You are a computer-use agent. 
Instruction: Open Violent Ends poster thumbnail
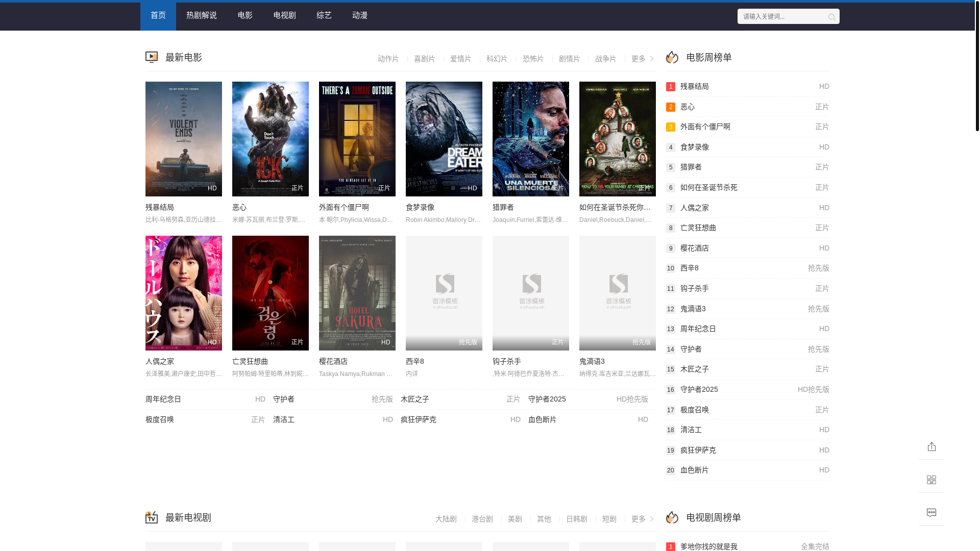pyautogui.click(x=184, y=139)
